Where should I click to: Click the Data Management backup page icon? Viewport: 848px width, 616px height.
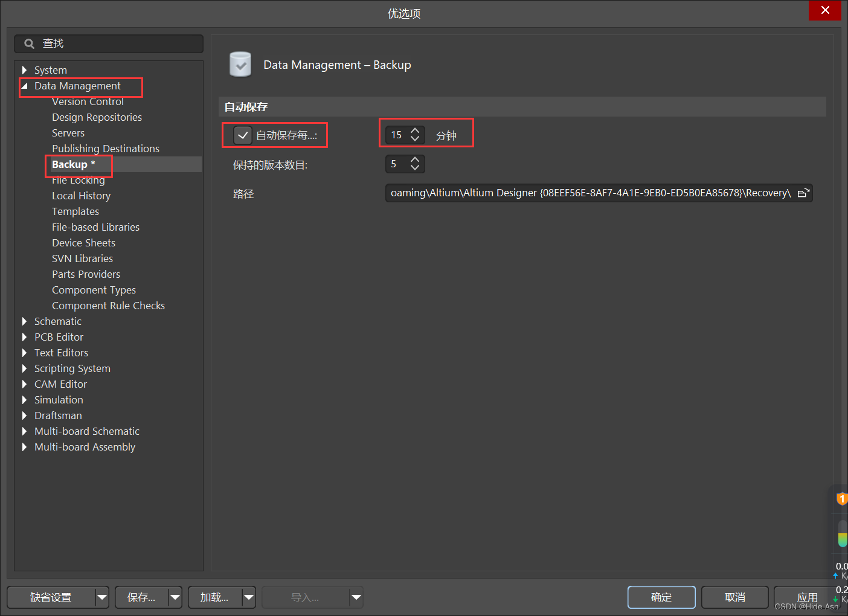click(x=240, y=64)
